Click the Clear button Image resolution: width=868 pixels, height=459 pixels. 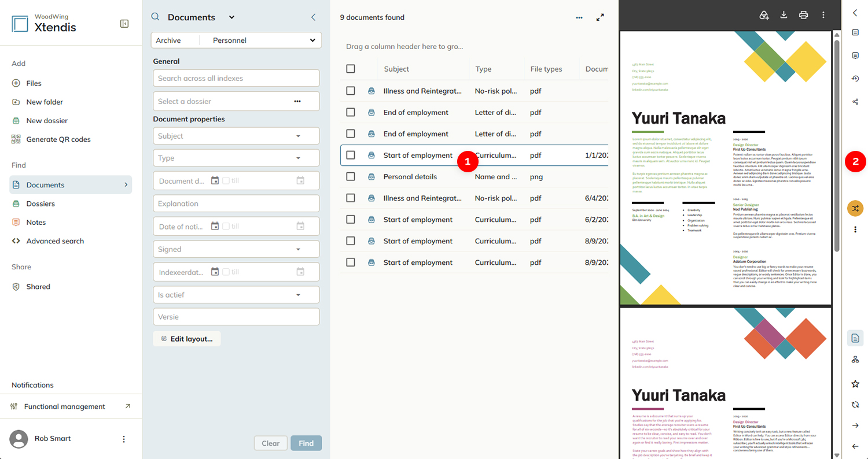271,443
